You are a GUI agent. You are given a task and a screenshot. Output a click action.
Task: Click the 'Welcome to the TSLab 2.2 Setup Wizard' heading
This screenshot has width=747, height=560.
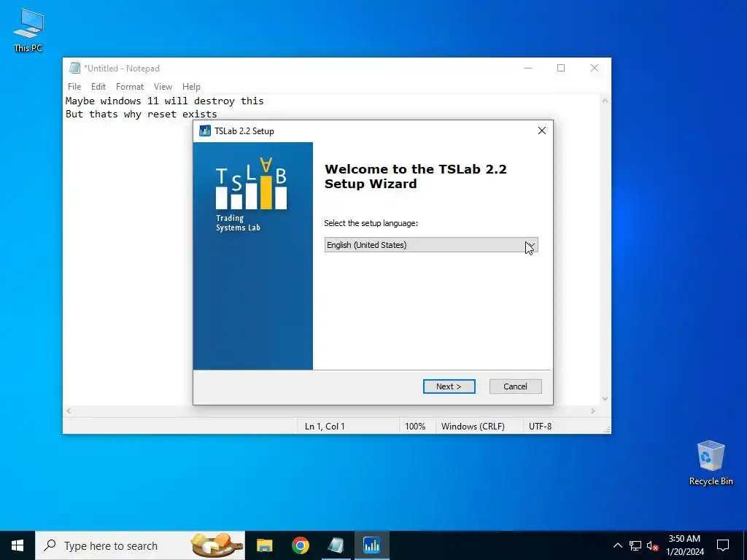415,176
